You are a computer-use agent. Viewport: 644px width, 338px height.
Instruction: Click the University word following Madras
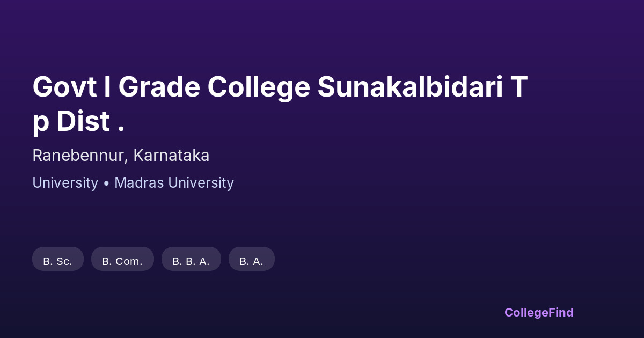pos(201,183)
